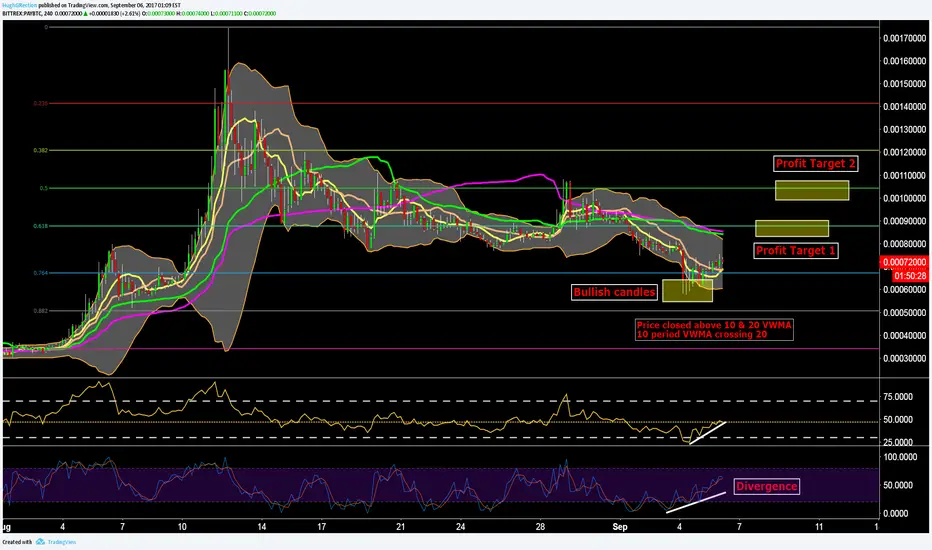This screenshot has height=550, width=932.
Task: Click the 25.0000 RSI axis value
Action: click(898, 442)
